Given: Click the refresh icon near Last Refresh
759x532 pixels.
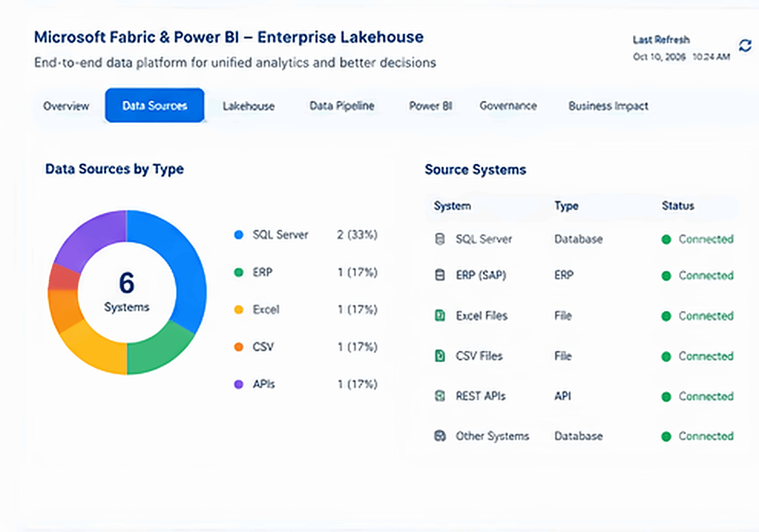Looking at the screenshot, I should pos(745,46).
